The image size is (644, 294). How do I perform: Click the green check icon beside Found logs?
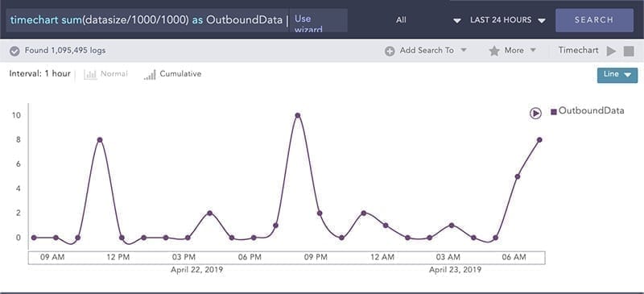[x=14, y=51]
